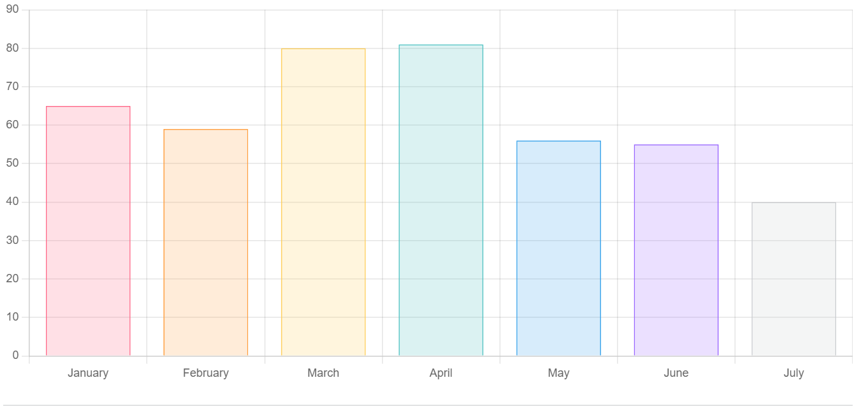Click the teal April bar
This screenshot has height=410, width=868.
(441, 200)
